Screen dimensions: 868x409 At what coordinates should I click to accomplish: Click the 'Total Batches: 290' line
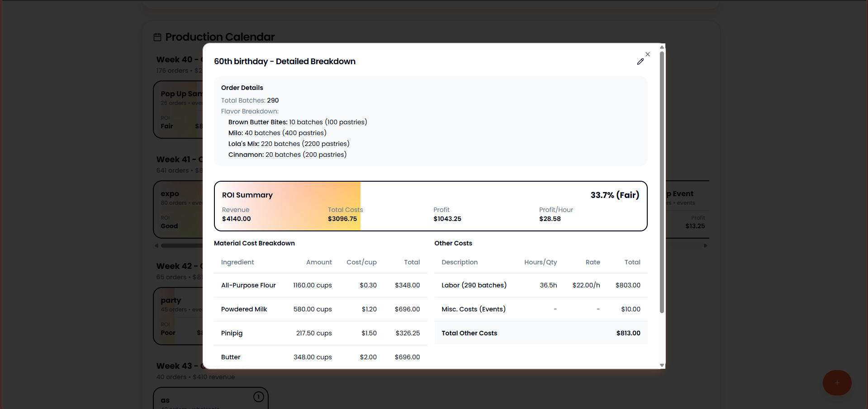coord(250,100)
